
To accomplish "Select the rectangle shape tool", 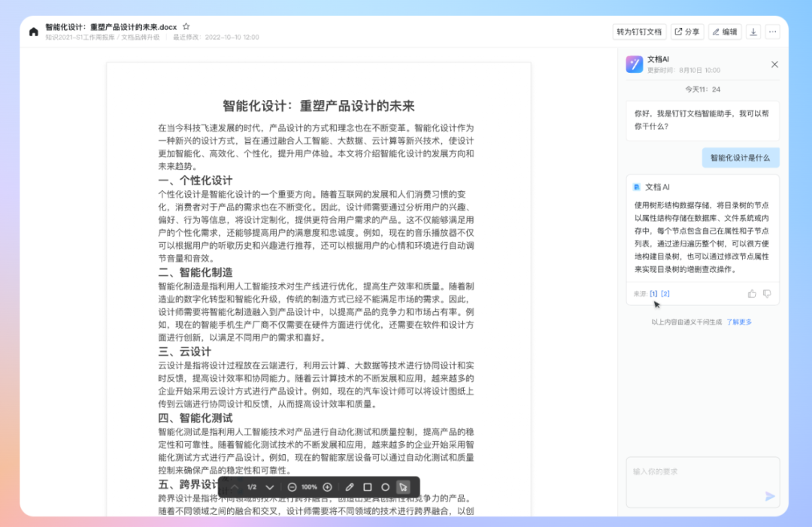I will (368, 487).
